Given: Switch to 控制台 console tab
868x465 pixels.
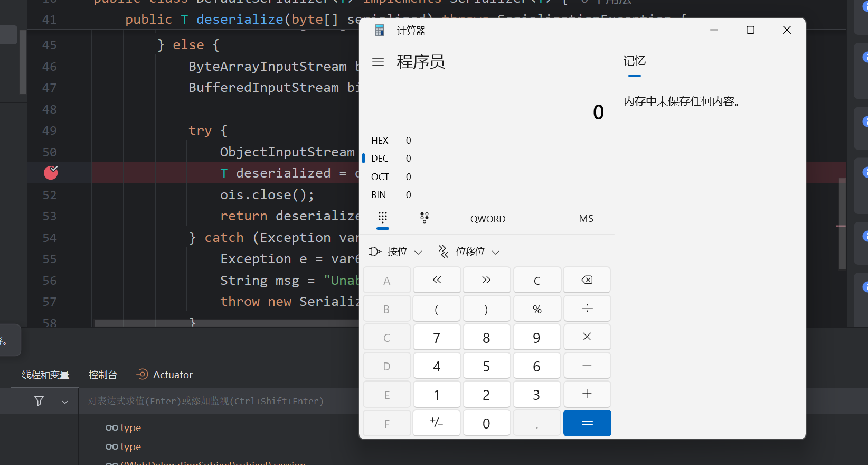Looking at the screenshot, I should click(x=103, y=375).
